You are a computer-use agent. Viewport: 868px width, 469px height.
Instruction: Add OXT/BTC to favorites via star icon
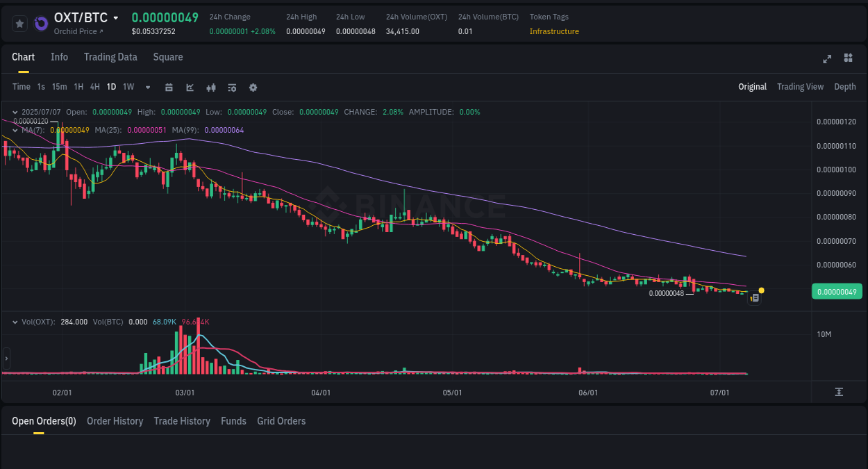tap(19, 23)
